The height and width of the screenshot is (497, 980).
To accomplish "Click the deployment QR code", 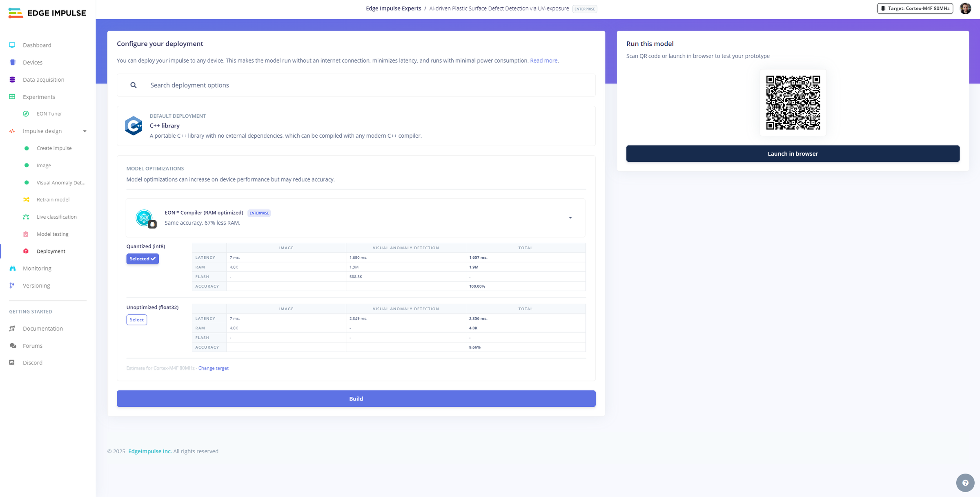I will coord(793,103).
